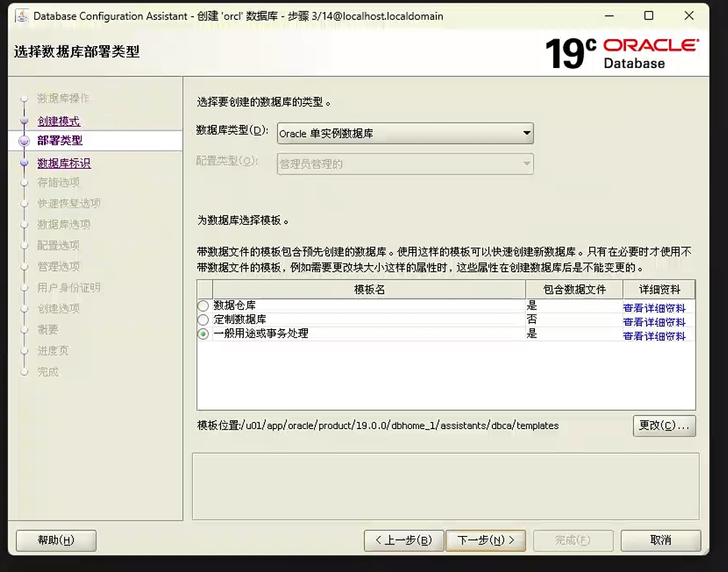Viewport: 728px width, 572px height.
Task: Minimize the Database Configuration Assistant window
Action: click(x=609, y=16)
